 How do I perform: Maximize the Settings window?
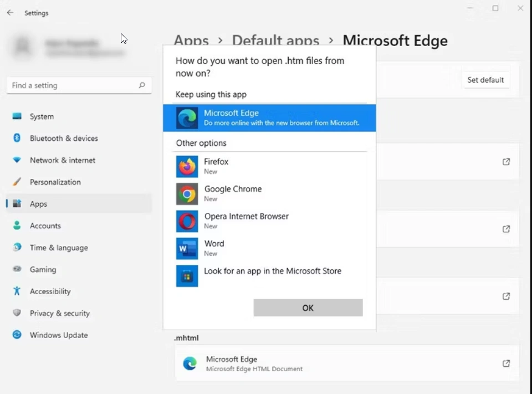pyautogui.click(x=495, y=8)
